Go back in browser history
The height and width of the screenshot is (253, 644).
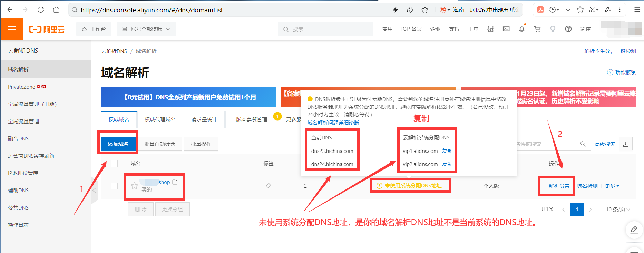point(10,10)
